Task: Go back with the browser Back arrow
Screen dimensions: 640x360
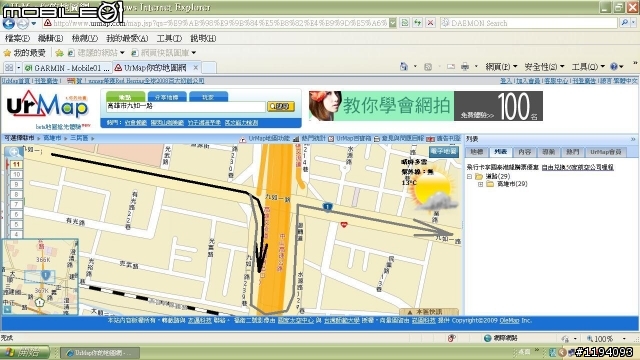Action: [x=8, y=23]
